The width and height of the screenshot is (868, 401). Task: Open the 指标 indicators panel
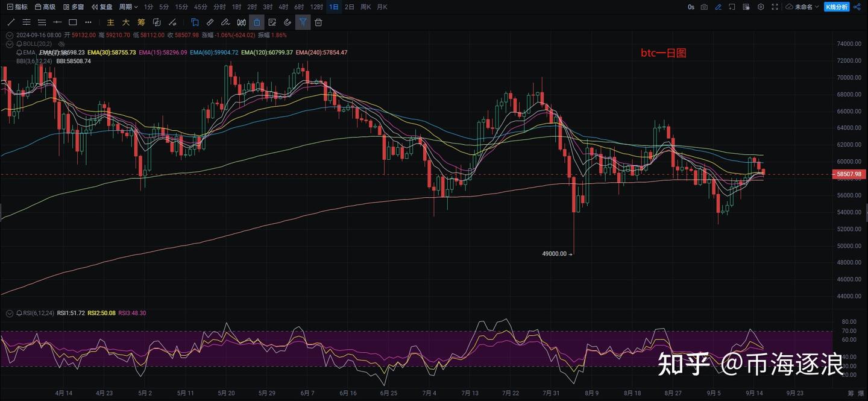17,7
